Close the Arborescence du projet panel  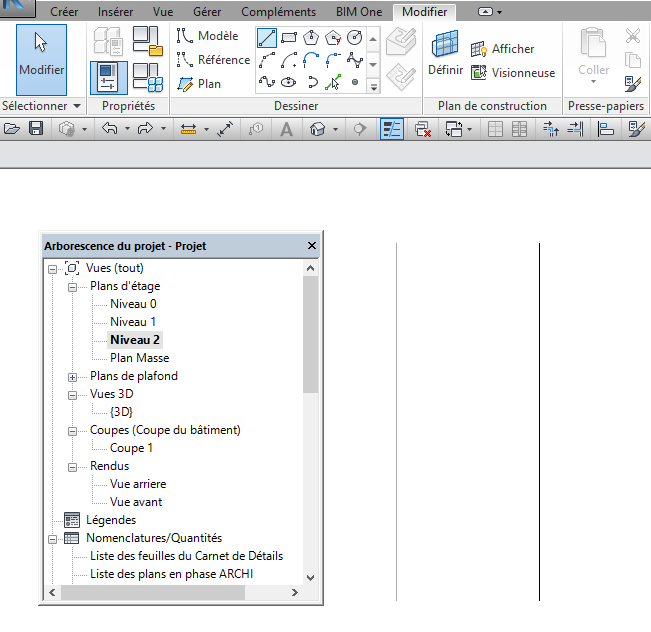pos(311,246)
